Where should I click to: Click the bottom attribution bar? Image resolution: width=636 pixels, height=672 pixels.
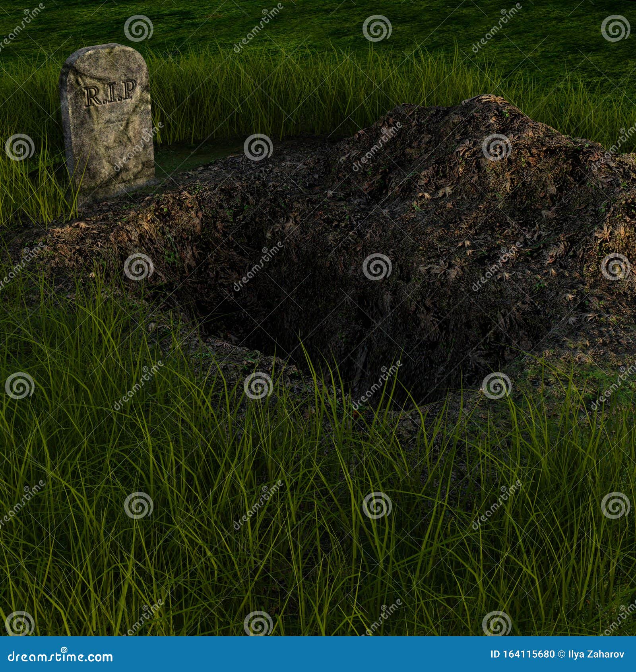click(318, 656)
